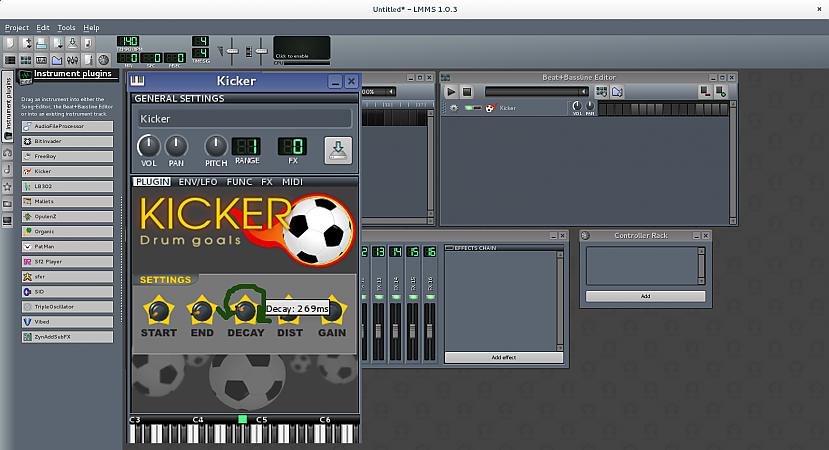
Task: Switch to FX tab in Kicker
Action: pyautogui.click(x=266, y=182)
